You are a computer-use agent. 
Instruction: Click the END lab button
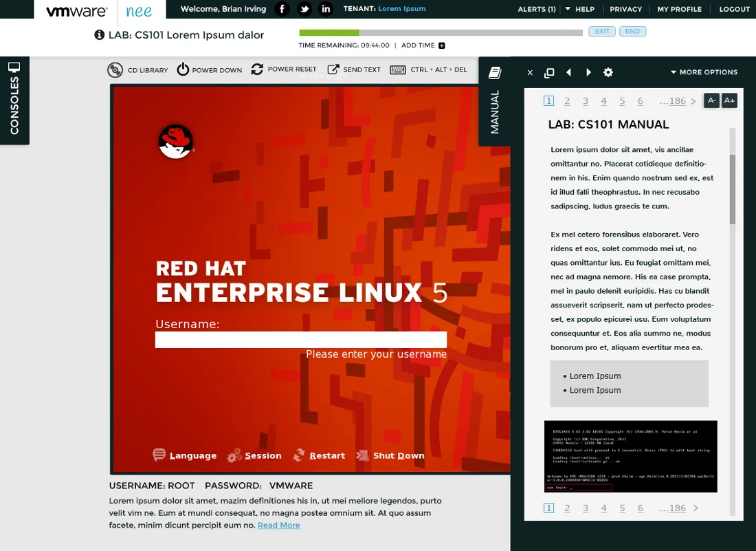click(632, 32)
